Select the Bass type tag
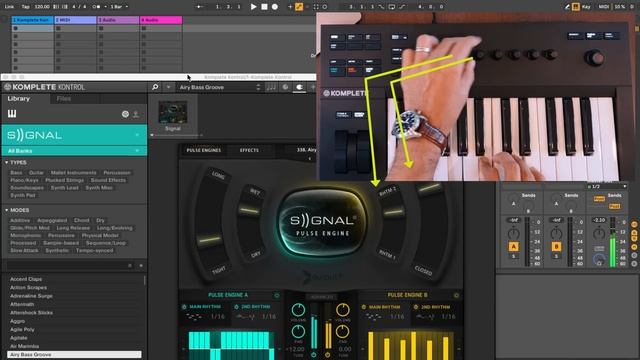 click(x=16, y=173)
